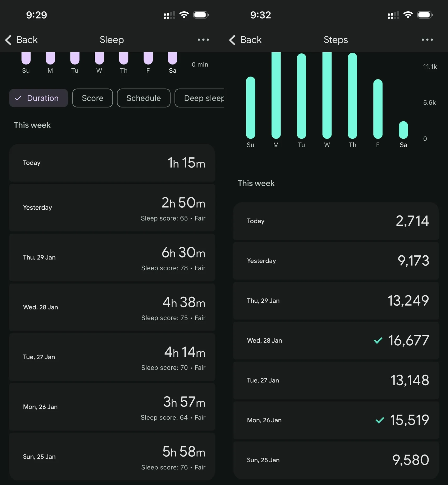Tap the checkmark next to 16,677 steps

tap(378, 341)
